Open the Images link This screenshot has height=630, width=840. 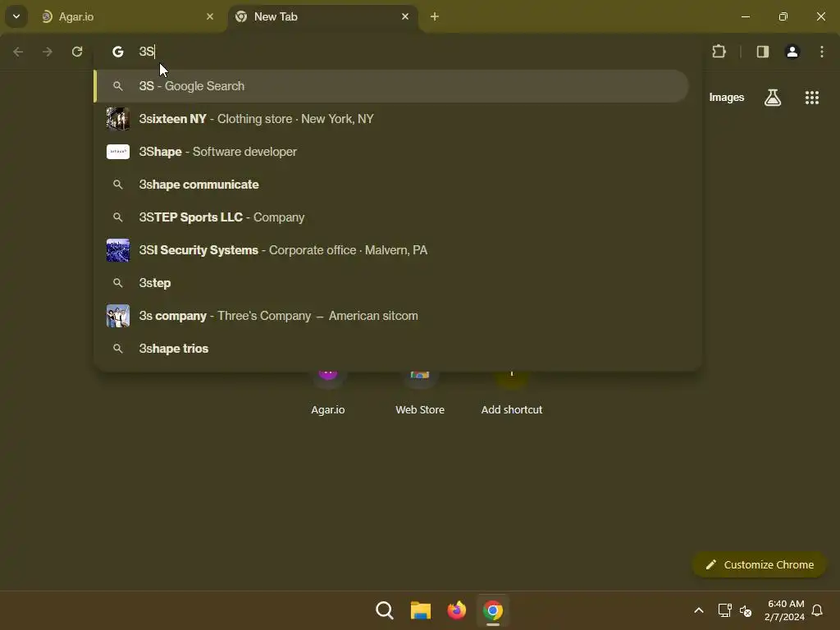click(727, 98)
